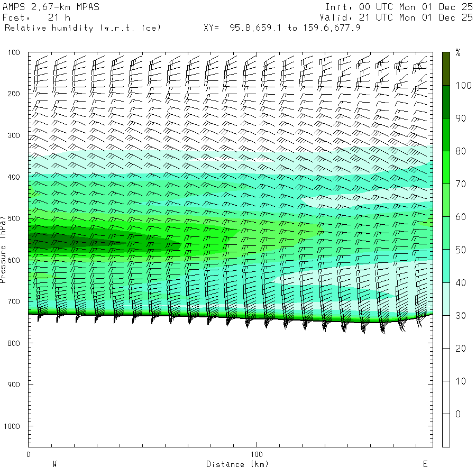Click the green 80-90 colorbar segment

(x=446, y=134)
